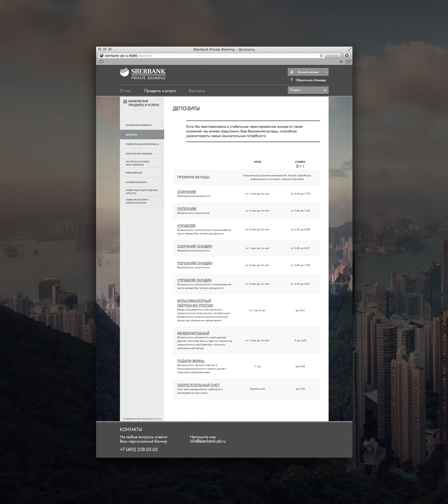448x504 pixels.
Task: Open Комплексные продукты in the sidebar
Action: 142,154
